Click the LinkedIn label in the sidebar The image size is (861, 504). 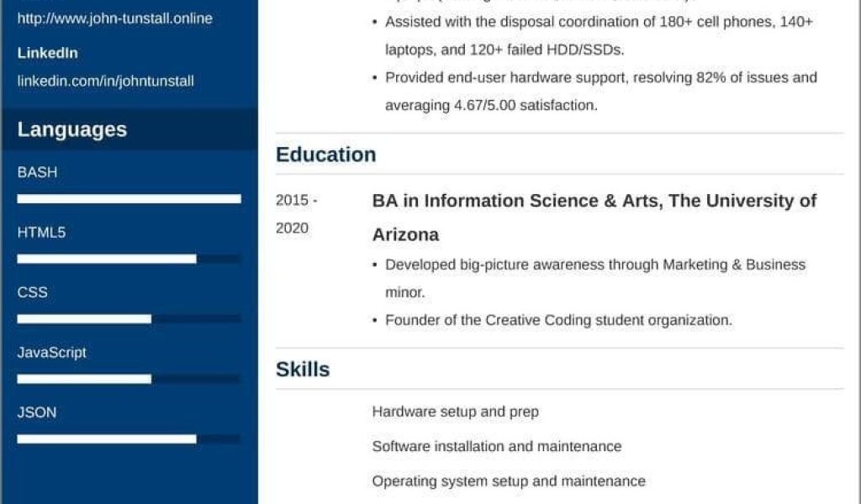(x=48, y=53)
